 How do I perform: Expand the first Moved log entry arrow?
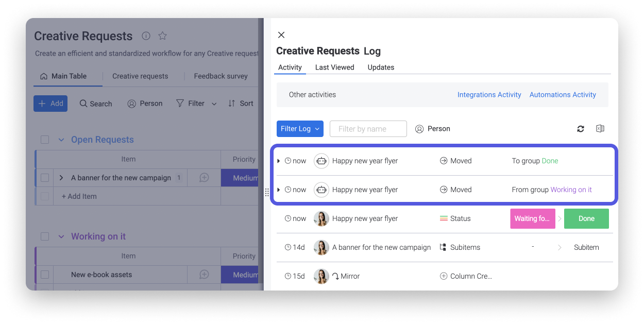279,161
